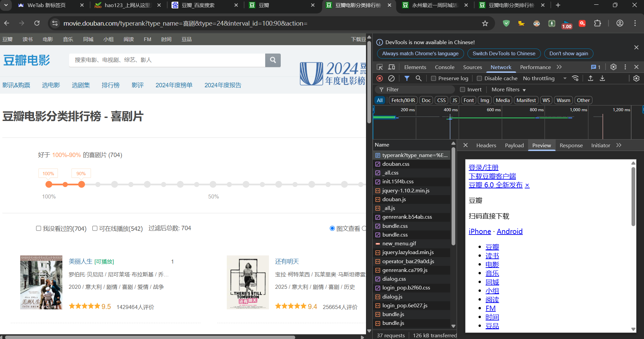Select the Fetch/XHR filter
Viewport: 644px width, 339px height.
coord(403,100)
